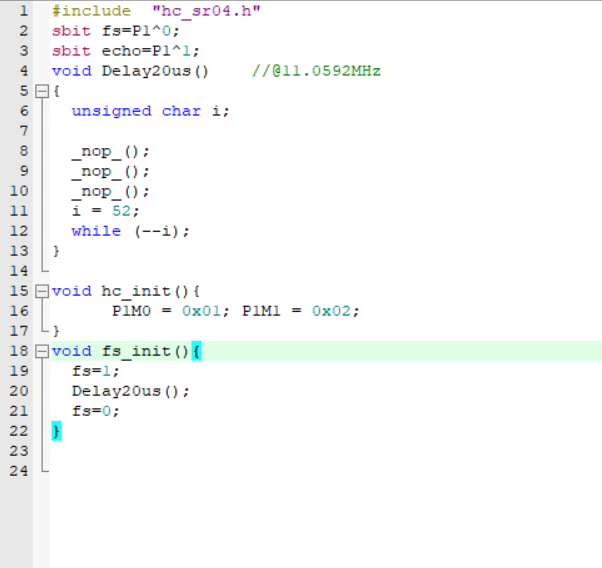
Task: Click the value 52 on line 11
Action: [121, 211]
